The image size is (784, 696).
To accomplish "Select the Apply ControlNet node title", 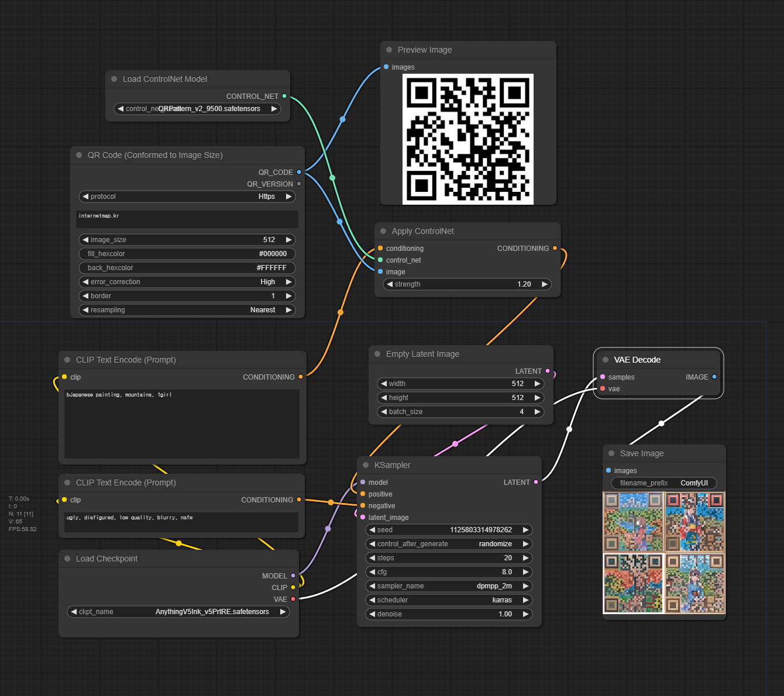I will [x=422, y=231].
